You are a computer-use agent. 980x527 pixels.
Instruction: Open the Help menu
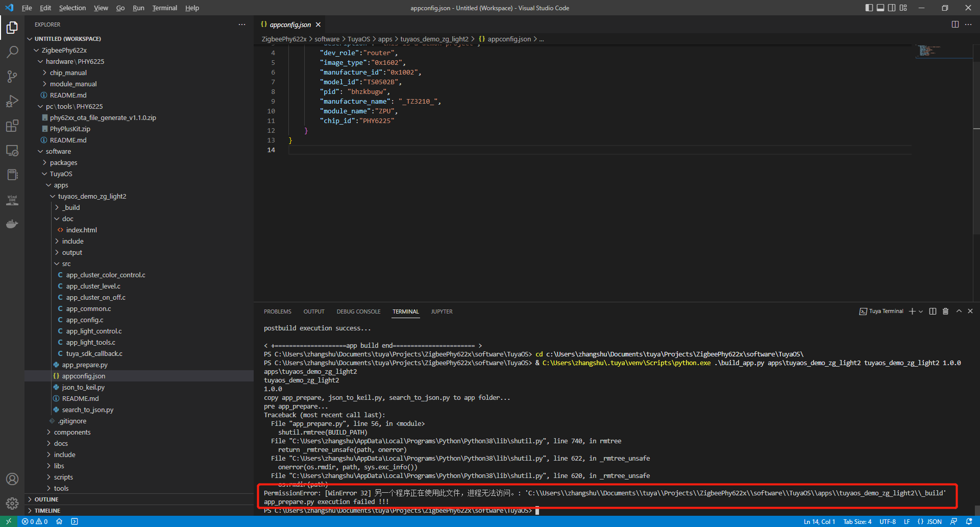(x=192, y=8)
